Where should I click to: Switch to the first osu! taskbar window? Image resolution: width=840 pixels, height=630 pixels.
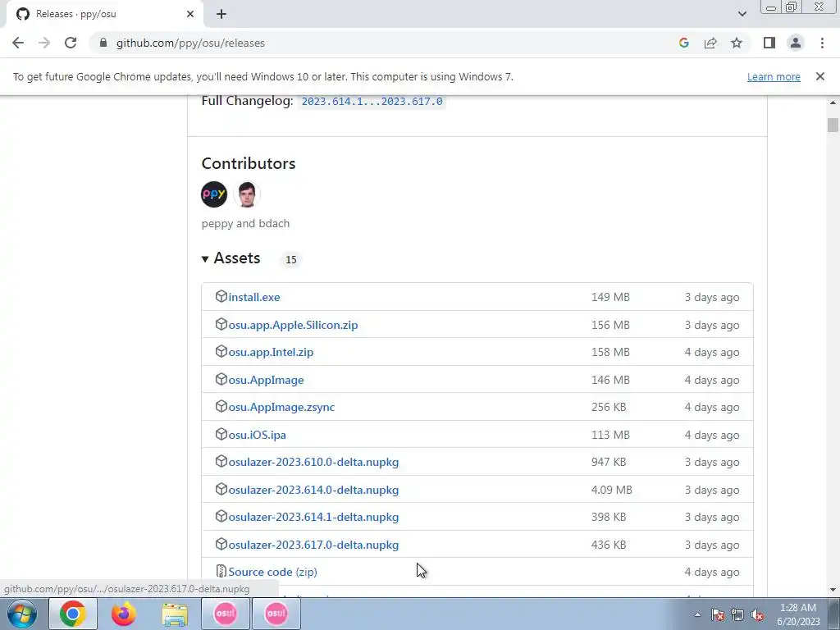pos(225,614)
